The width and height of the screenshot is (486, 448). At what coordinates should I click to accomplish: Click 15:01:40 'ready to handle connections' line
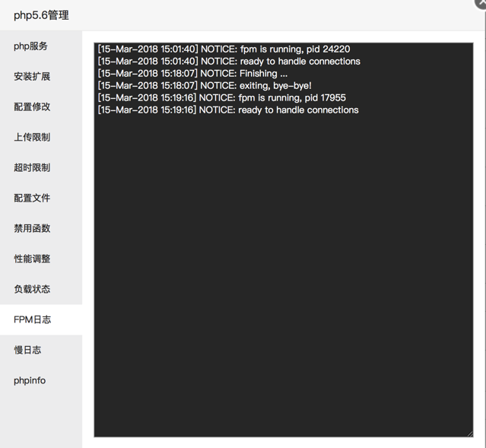[229, 61]
